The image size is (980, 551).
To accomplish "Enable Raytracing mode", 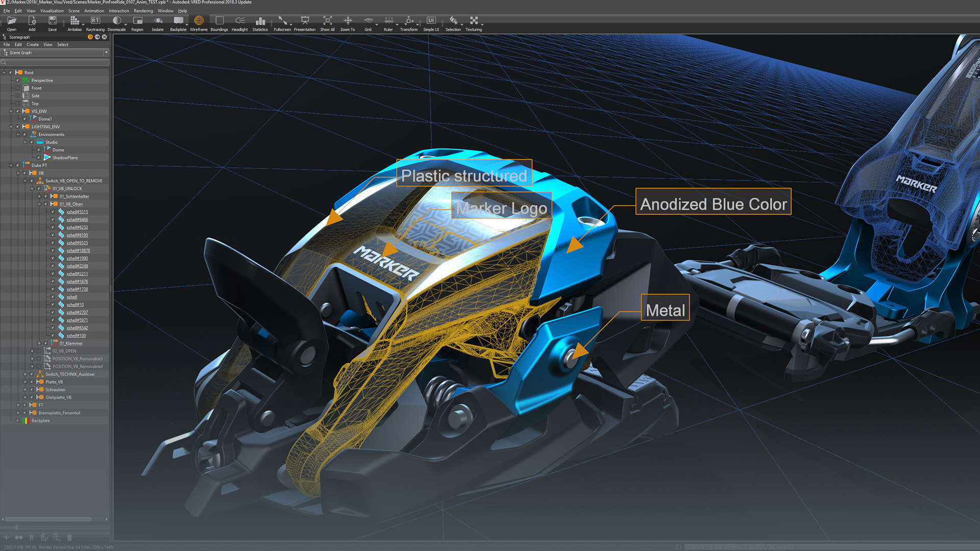I will (95, 23).
